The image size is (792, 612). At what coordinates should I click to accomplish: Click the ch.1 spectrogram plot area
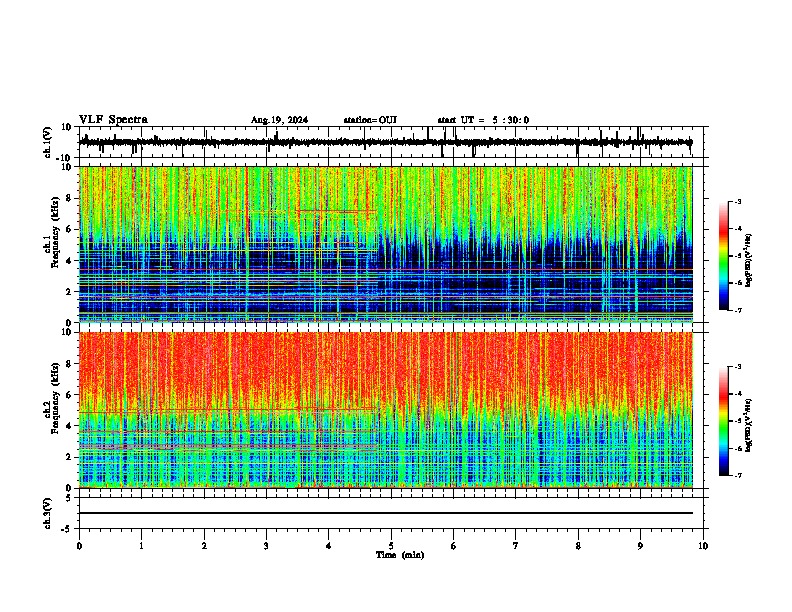coord(385,244)
